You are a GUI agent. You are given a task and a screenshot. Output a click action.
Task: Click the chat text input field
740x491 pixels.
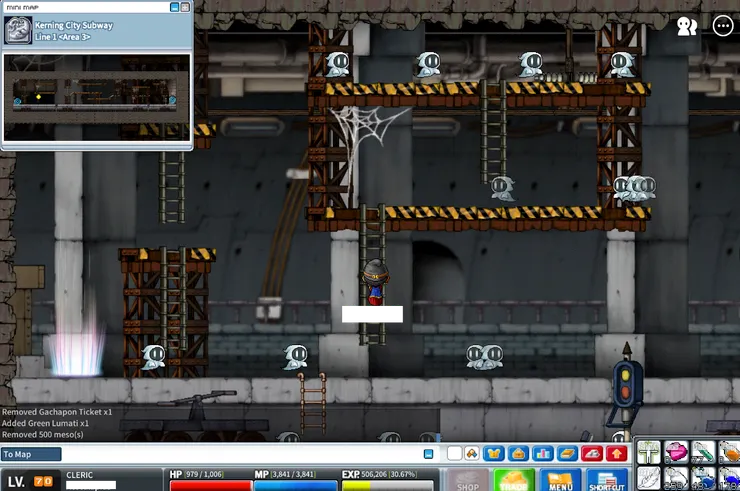242,454
